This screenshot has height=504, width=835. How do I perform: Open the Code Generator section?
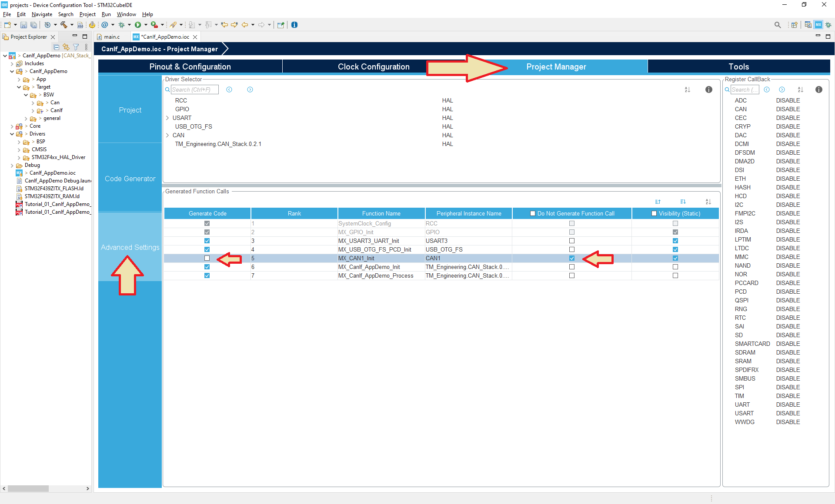[x=130, y=179]
